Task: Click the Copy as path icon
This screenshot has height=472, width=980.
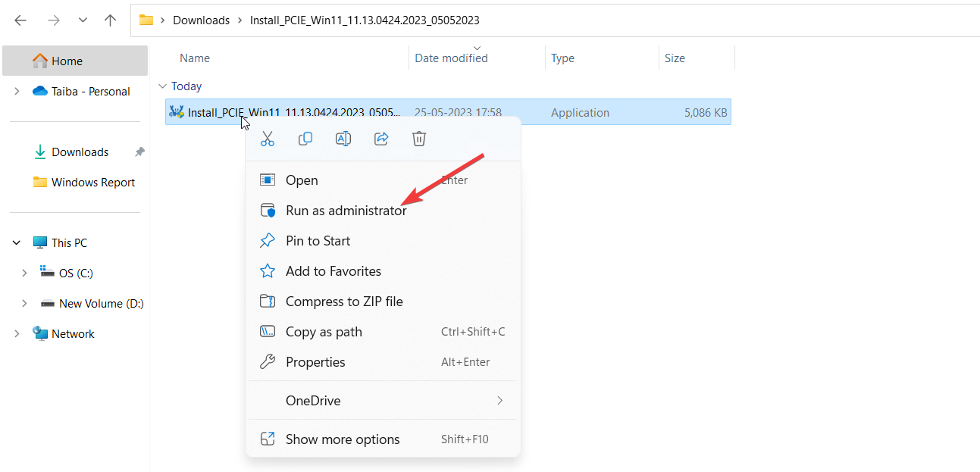Action: (268, 332)
